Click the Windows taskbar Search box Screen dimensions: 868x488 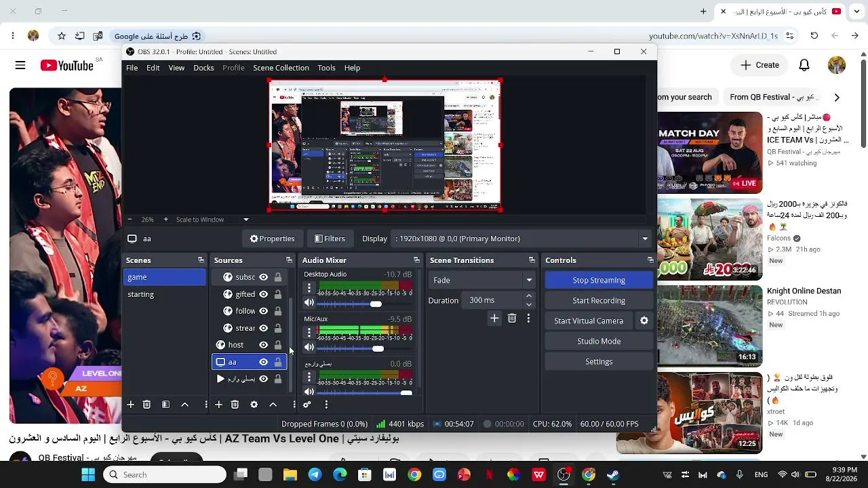tap(164, 474)
